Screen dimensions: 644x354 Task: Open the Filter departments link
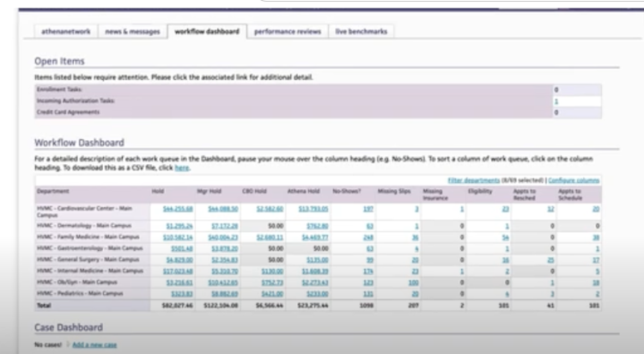[x=473, y=180]
